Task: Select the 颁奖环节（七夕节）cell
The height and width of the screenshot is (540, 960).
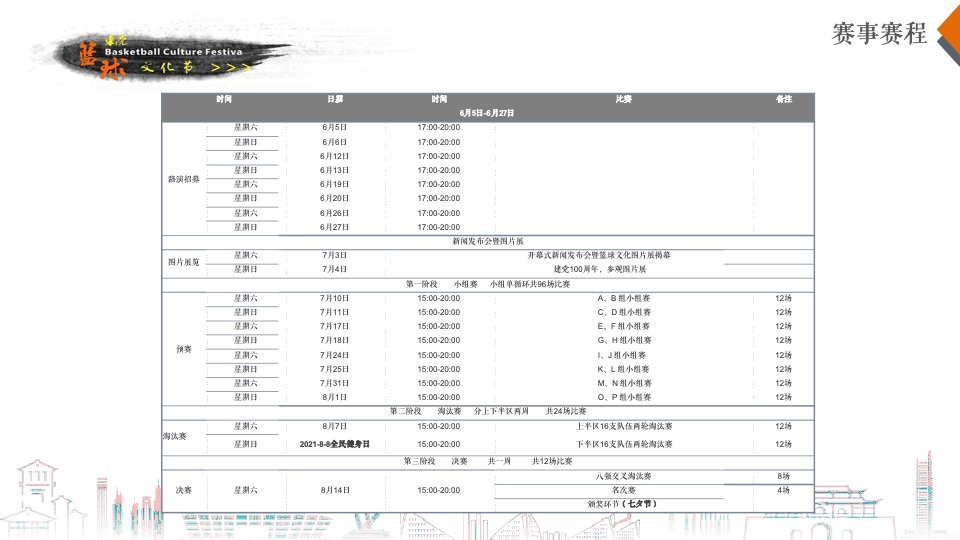Action: tap(622, 504)
